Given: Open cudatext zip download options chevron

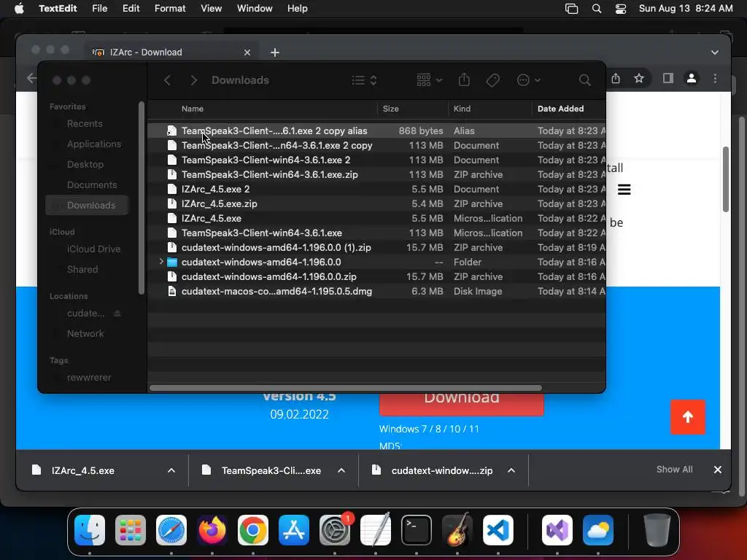Looking at the screenshot, I should coord(511,470).
